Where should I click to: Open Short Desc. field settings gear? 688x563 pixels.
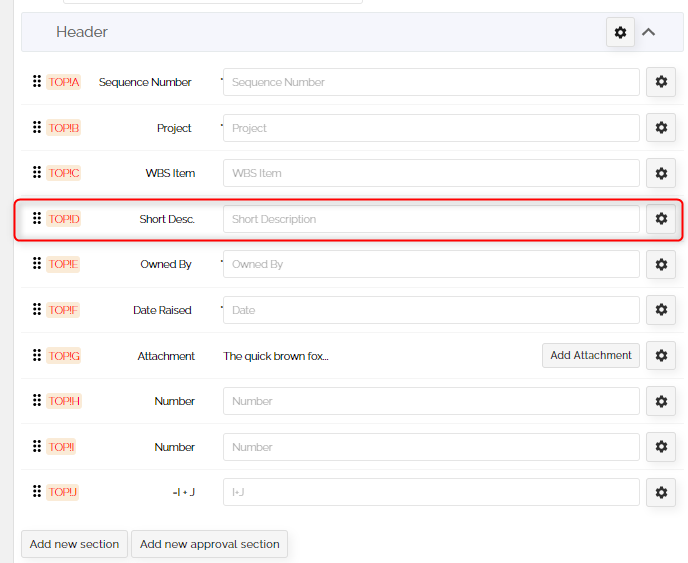coord(660,219)
